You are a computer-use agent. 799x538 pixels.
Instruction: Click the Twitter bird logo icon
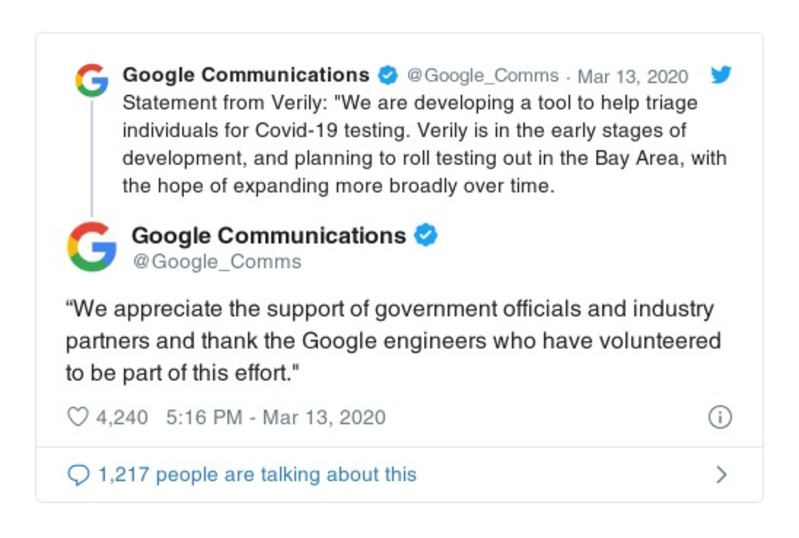click(722, 76)
